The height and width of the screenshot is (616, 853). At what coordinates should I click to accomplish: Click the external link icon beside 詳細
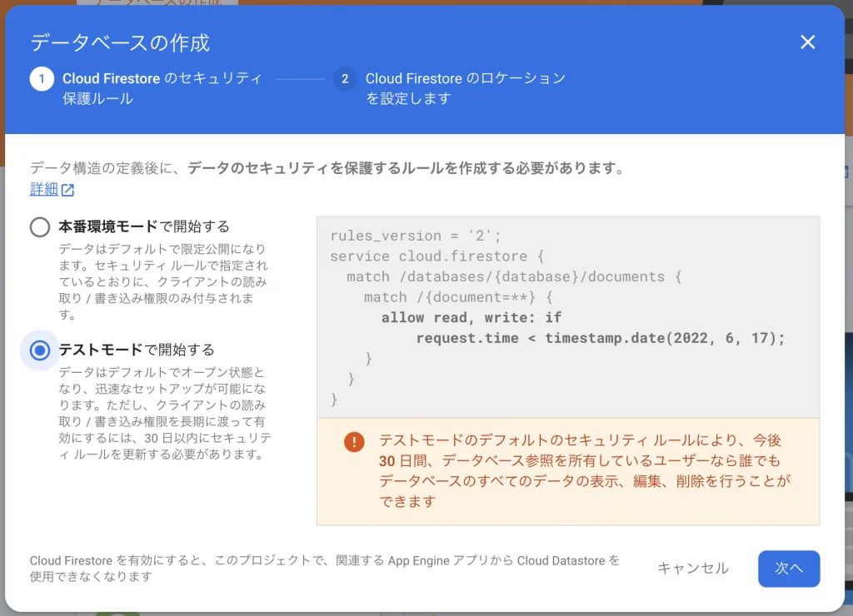[68, 190]
